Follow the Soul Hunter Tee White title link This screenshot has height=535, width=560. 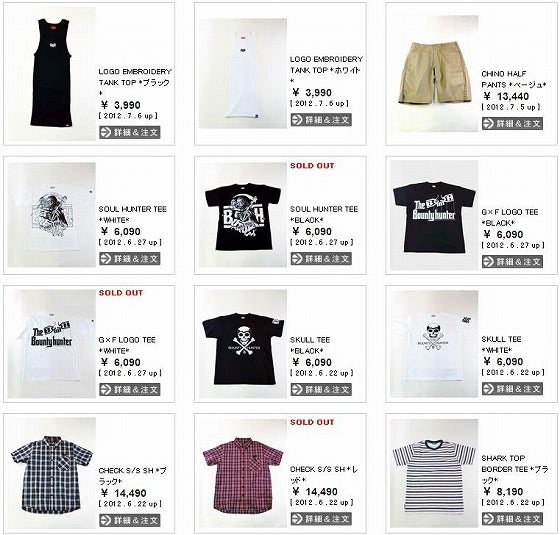(x=132, y=214)
